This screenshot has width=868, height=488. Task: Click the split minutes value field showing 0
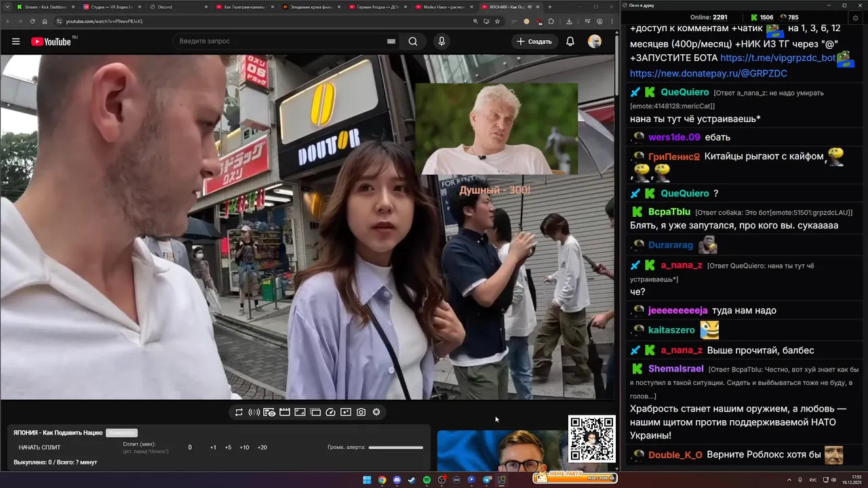(x=190, y=447)
